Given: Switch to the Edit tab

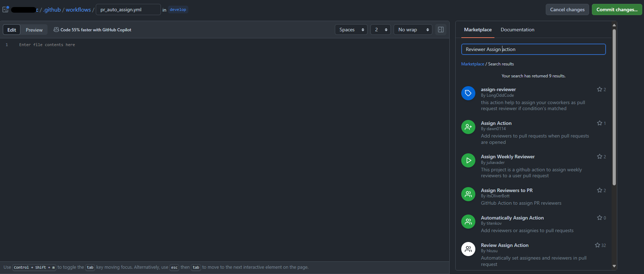Looking at the screenshot, I should click(x=12, y=30).
